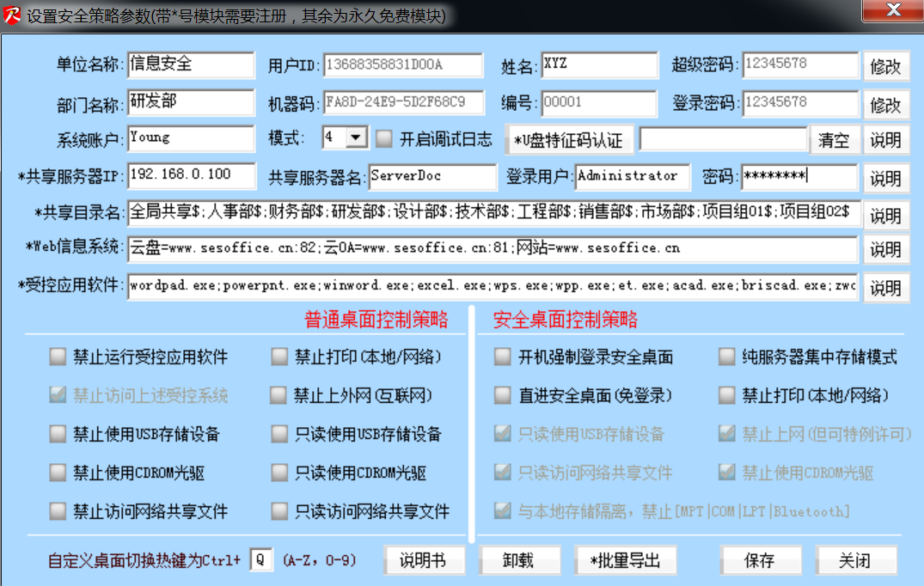Click the 保存 button
The height and width of the screenshot is (586, 924).
(x=760, y=561)
